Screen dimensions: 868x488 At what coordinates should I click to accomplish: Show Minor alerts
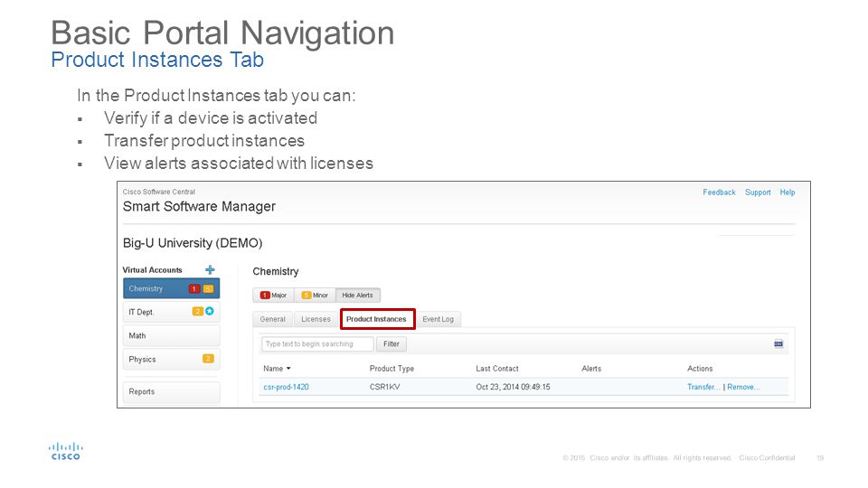(315, 295)
